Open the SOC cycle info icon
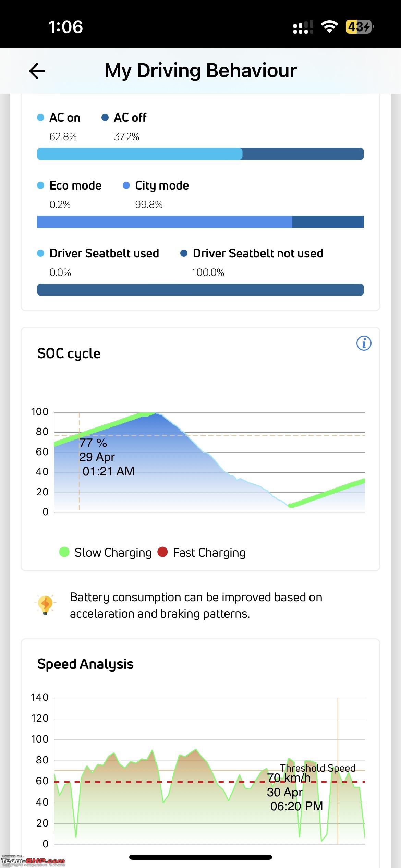The image size is (401, 868). pos(364,343)
